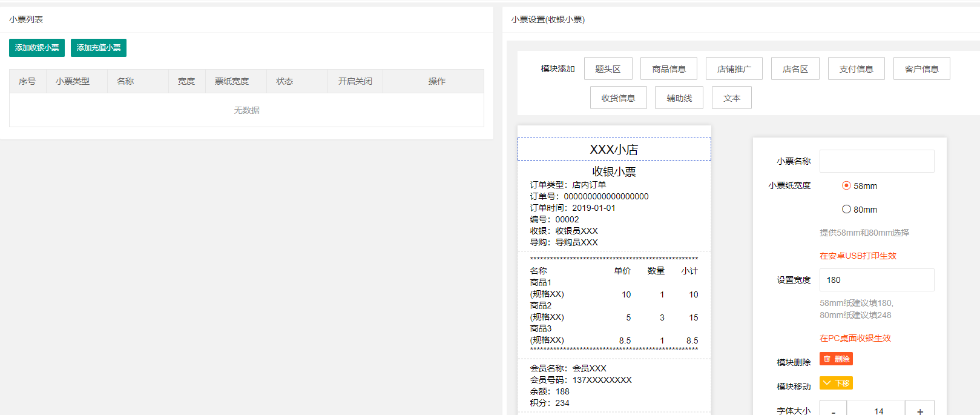Add the 店名区 module
The height and width of the screenshot is (415, 980).
(x=795, y=68)
